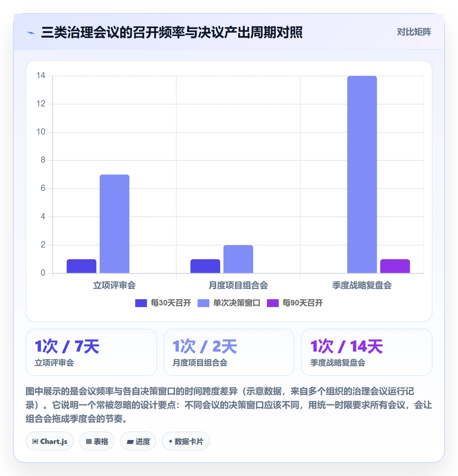Click the y-axis tick label 10
Screen dimensions: 458x476
41,132
